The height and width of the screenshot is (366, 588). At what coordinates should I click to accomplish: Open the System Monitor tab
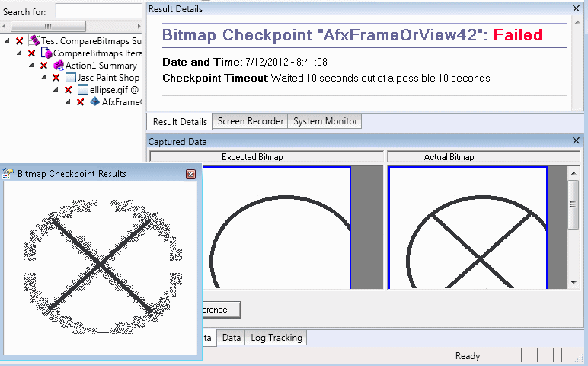point(324,121)
